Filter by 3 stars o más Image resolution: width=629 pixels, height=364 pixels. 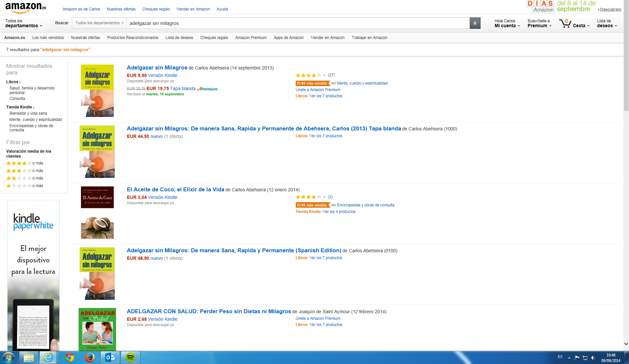pyautogui.click(x=25, y=171)
